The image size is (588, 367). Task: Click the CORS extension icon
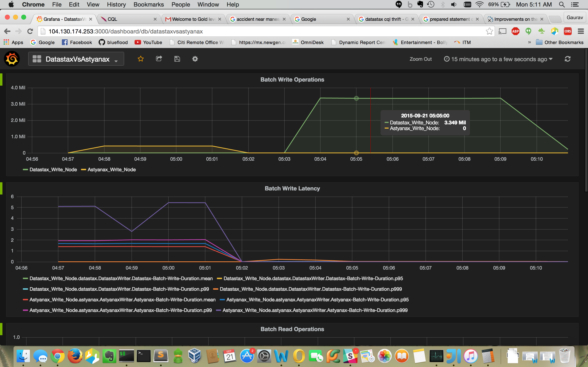568,31
